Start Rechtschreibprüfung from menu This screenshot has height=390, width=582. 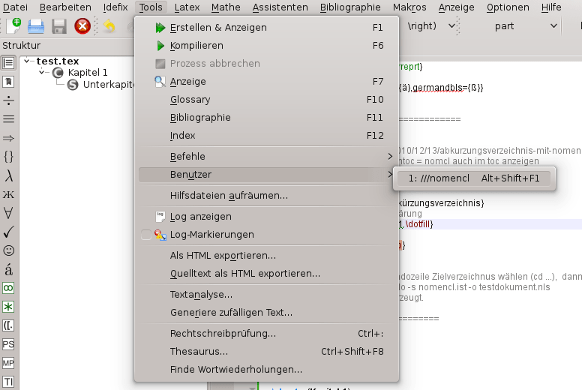tap(266, 334)
